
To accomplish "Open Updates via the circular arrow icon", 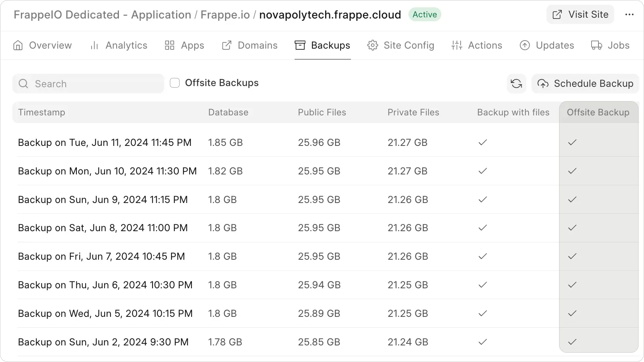I will (525, 45).
